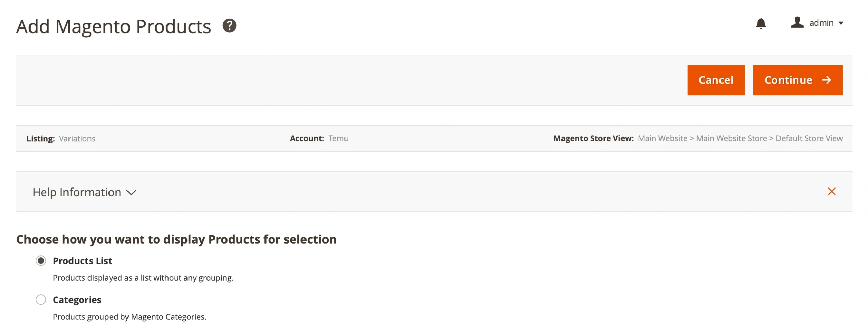Open the notifications bell
Screen dimensions: 868x336
761,23
